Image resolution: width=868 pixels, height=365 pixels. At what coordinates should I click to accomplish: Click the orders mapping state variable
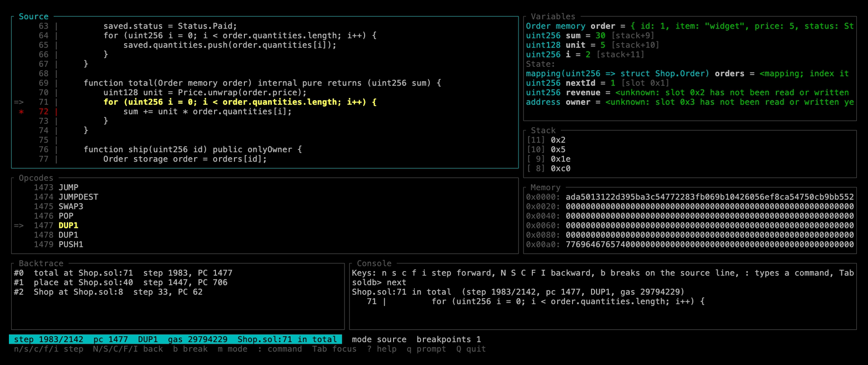pos(687,74)
